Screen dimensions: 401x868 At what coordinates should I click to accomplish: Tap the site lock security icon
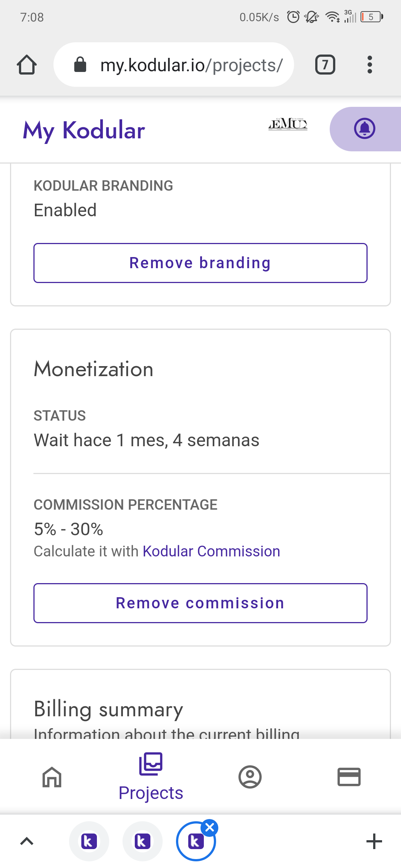click(80, 65)
